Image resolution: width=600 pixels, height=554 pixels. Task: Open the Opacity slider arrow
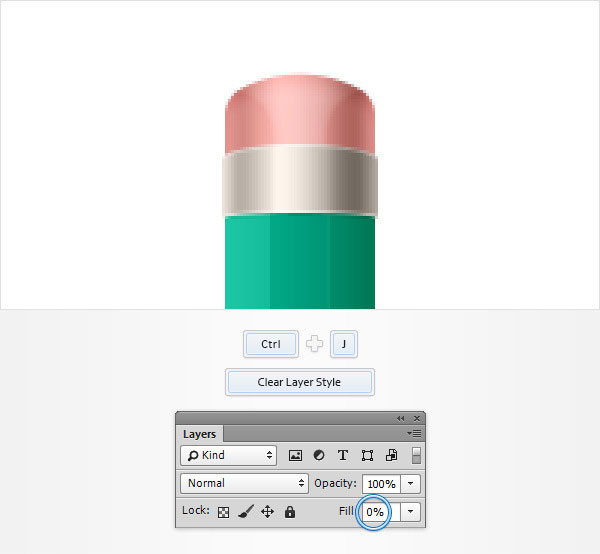tap(411, 484)
